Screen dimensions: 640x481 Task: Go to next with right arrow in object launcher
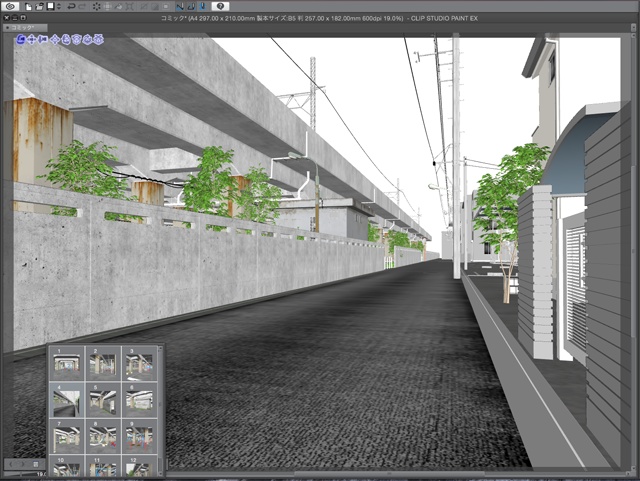23,464
